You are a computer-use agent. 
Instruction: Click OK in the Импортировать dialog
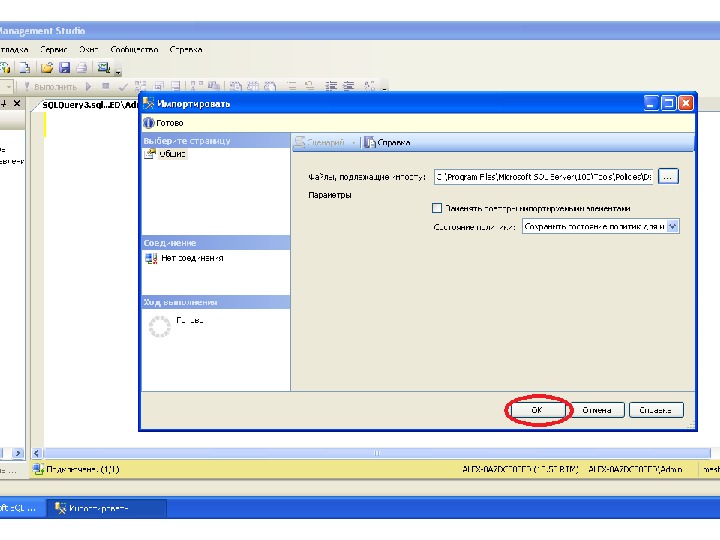click(x=537, y=410)
